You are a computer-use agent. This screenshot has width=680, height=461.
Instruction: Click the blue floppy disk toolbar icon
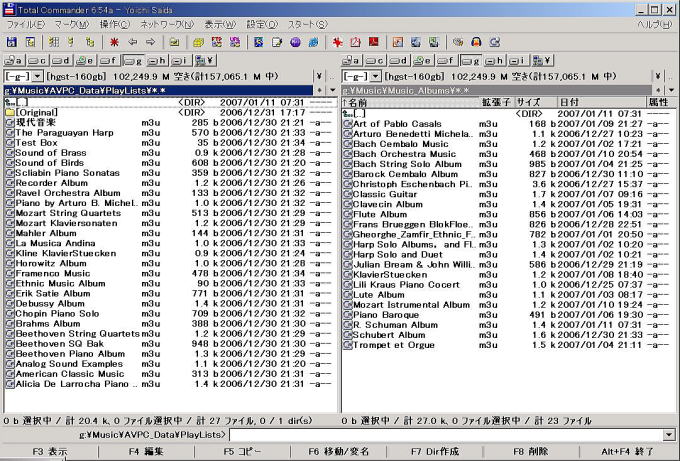pyautogui.click(x=12, y=42)
